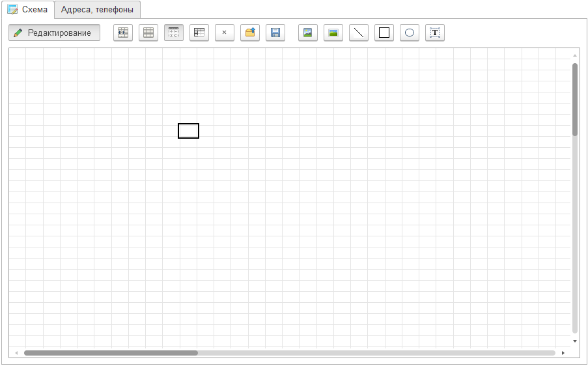Click the horizontal scrollbar thumb
Viewport: 588px width, 366px height.
point(111,353)
